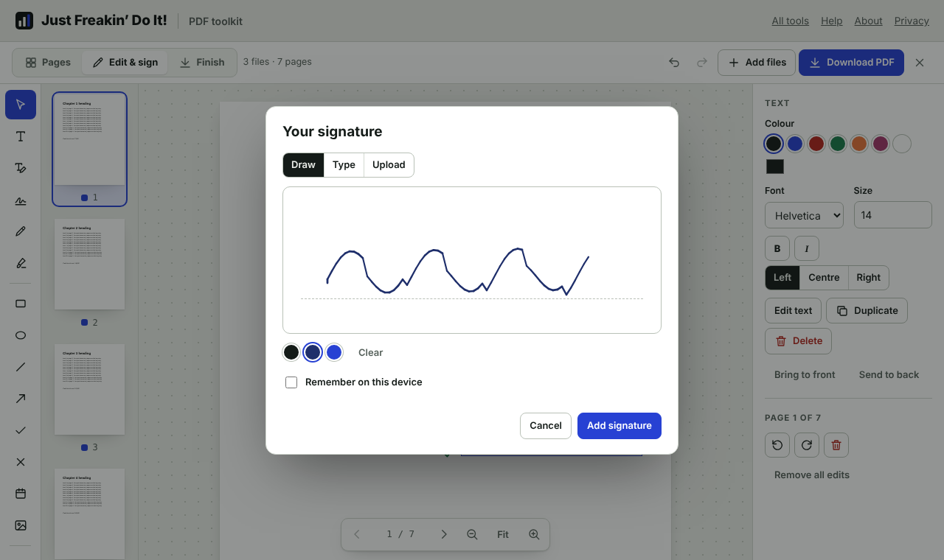
Task: Pick the freehand pencil tool
Action: tap(21, 231)
